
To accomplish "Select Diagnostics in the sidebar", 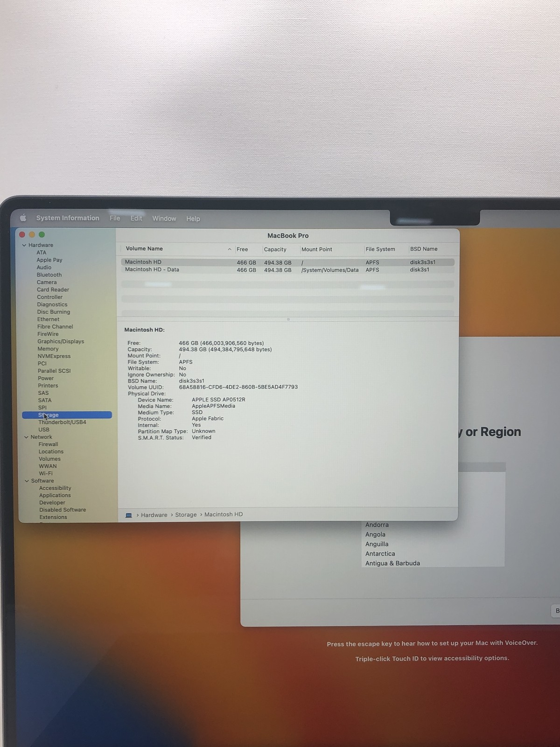I will coord(52,304).
